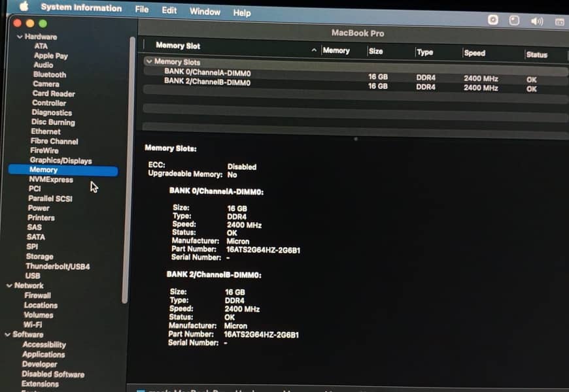The height and width of the screenshot is (392, 569).
Task: Select BANK 2/ChannelB-DIMM0 table row
Action: (x=356, y=84)
